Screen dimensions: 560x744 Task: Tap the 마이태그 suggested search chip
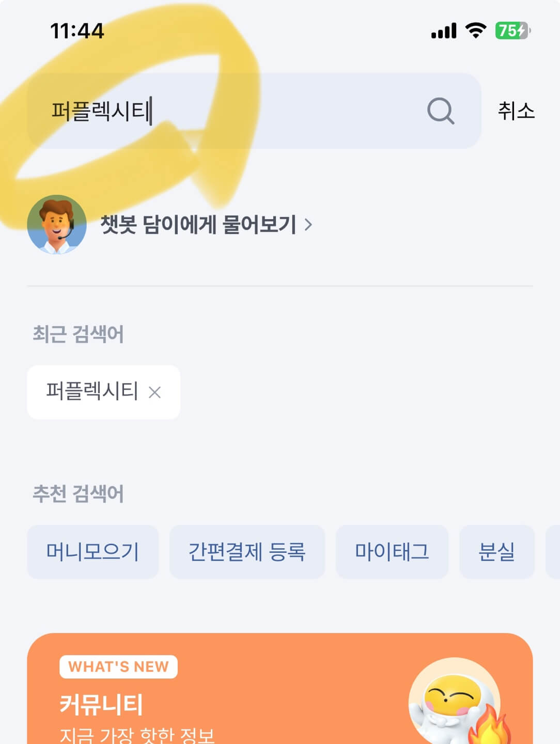click(x=392, y=552)
